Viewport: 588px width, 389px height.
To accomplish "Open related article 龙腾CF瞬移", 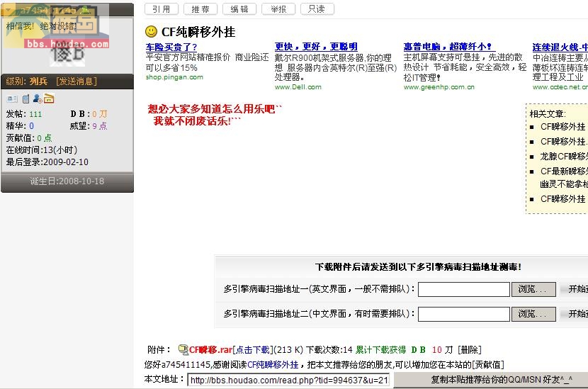I will [564, 157].
